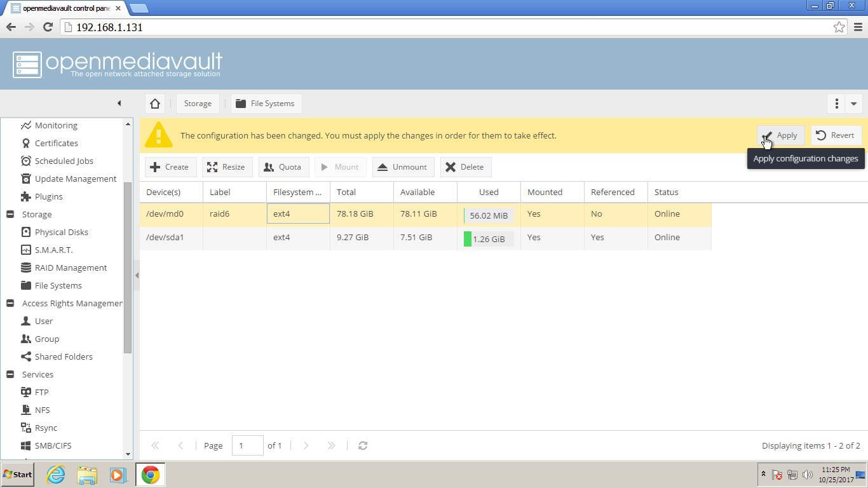Click the page number input field
The height and width of the screenshot is (488, 868).
click(248, 446)
